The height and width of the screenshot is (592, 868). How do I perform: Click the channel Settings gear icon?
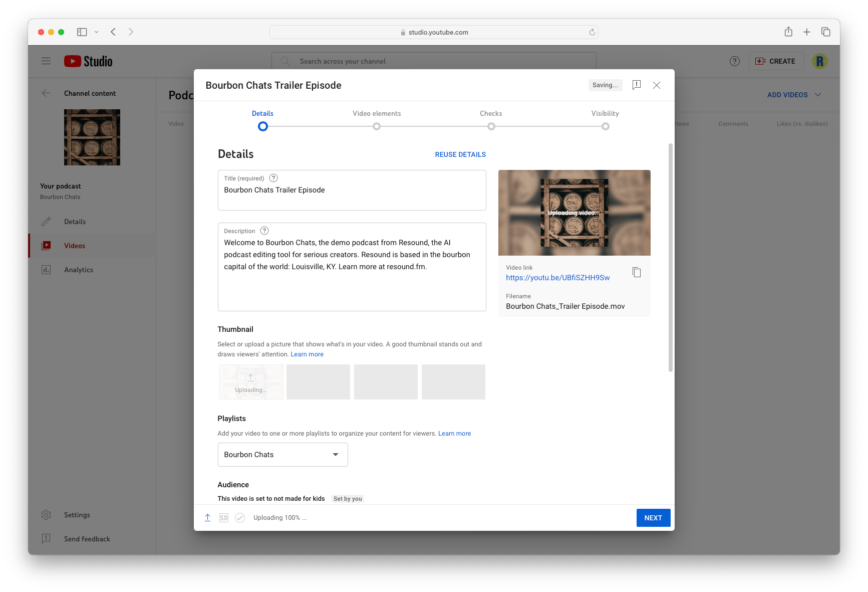(46, 514)
